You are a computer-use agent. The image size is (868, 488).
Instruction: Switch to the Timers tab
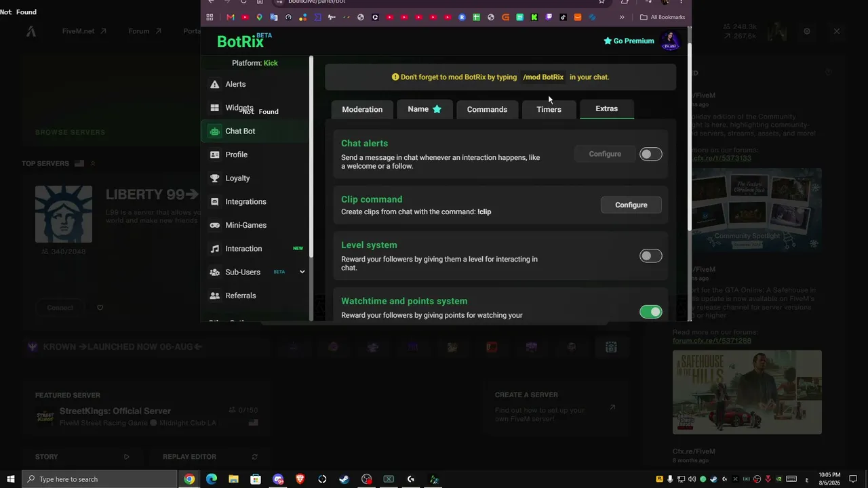549,109
